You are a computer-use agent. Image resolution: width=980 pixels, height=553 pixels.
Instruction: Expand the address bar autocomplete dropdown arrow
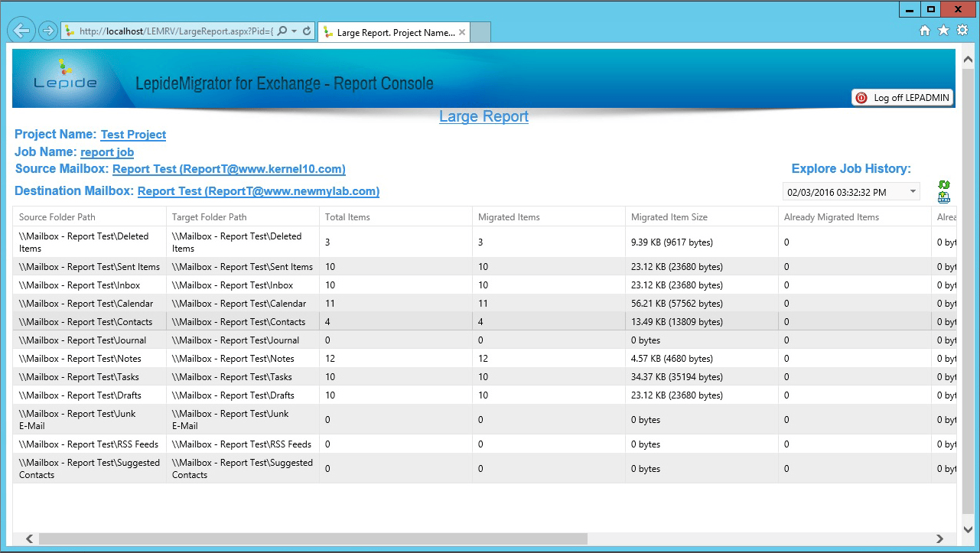pyautogui.click(x=295, y=31)
